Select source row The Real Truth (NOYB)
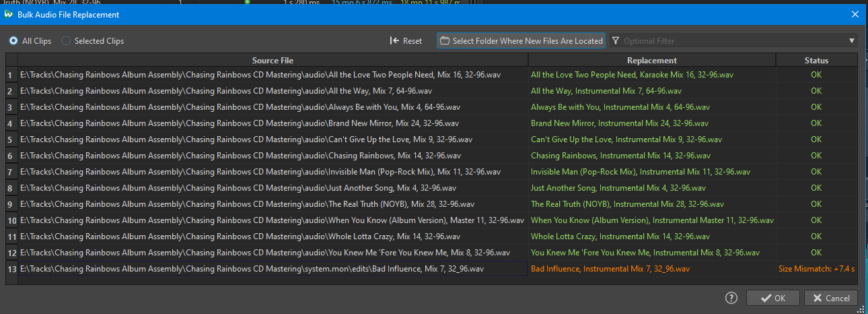The image size is (868, 314). pyautogui.click(x=273, y=203)
